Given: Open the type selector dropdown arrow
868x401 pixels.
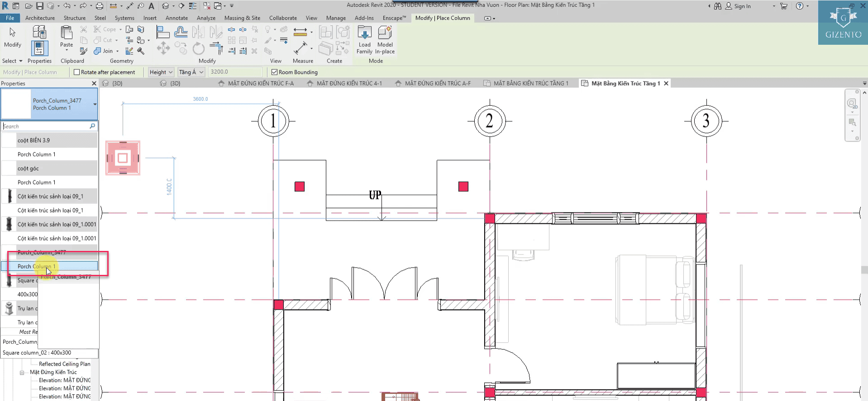Looking at the screenshot, I should (x=95, y=104).
